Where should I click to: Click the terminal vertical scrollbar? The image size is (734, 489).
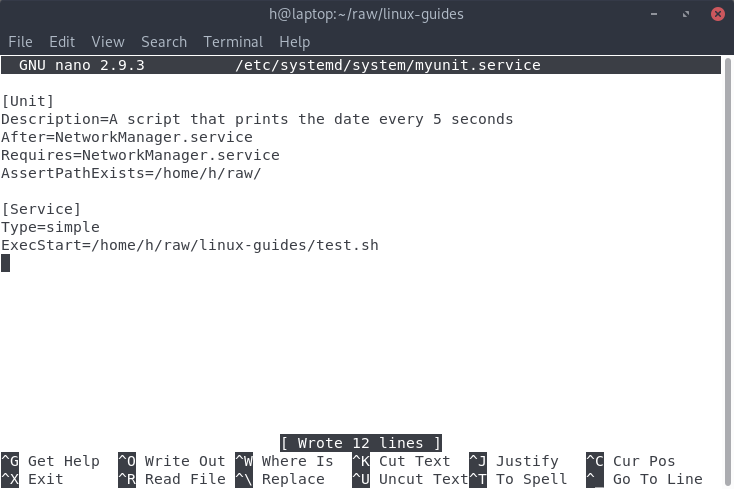pyautogui.click(x=727, y=271)
